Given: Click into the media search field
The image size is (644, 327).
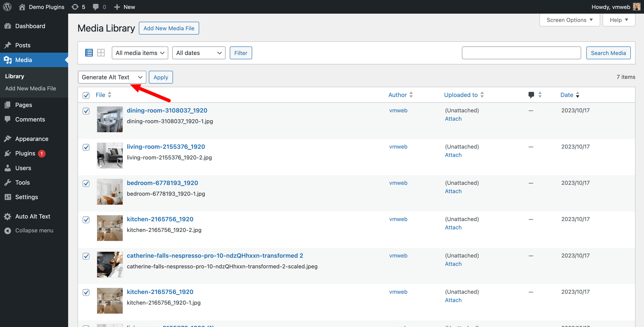Looking at the screenshot, I should [x=521, y=53].
